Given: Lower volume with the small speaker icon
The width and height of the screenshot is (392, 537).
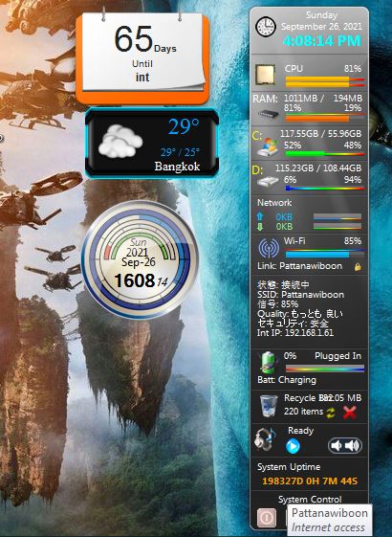Looking at the screenshot, I should [337, 445].
